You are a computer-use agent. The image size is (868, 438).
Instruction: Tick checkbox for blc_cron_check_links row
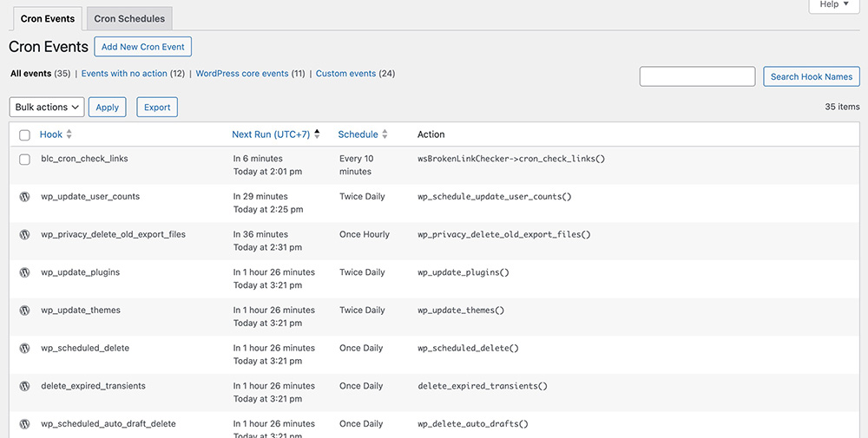click(24, 160)
